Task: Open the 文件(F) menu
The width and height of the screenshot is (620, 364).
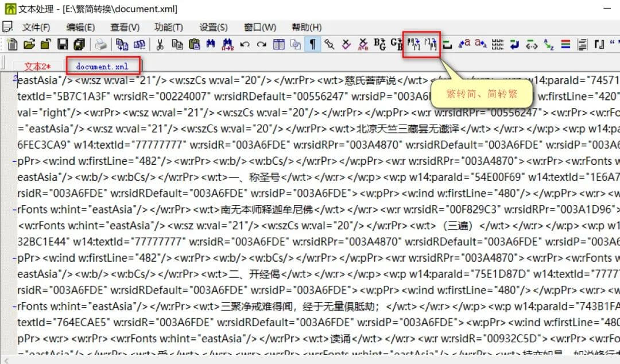Action: pyautogui.click(x=37, y=25)
